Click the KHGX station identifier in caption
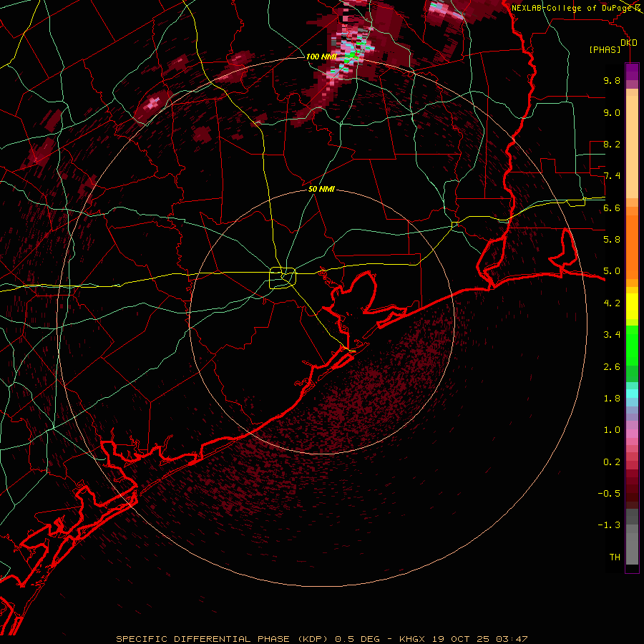 (413, 639)
